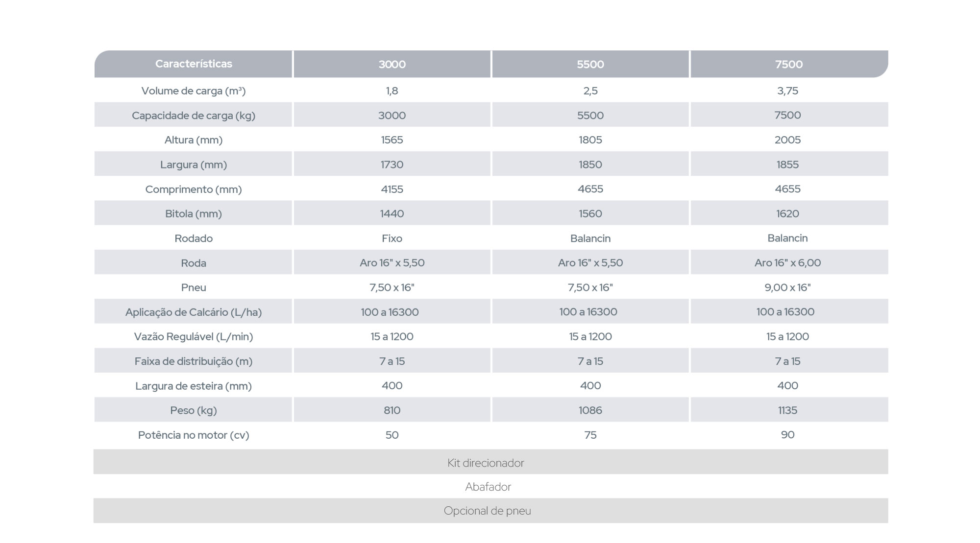The width and height of the screenshot is (980, 543).
Task: Click Largura de esteira (mm) label
Action: 194,386
